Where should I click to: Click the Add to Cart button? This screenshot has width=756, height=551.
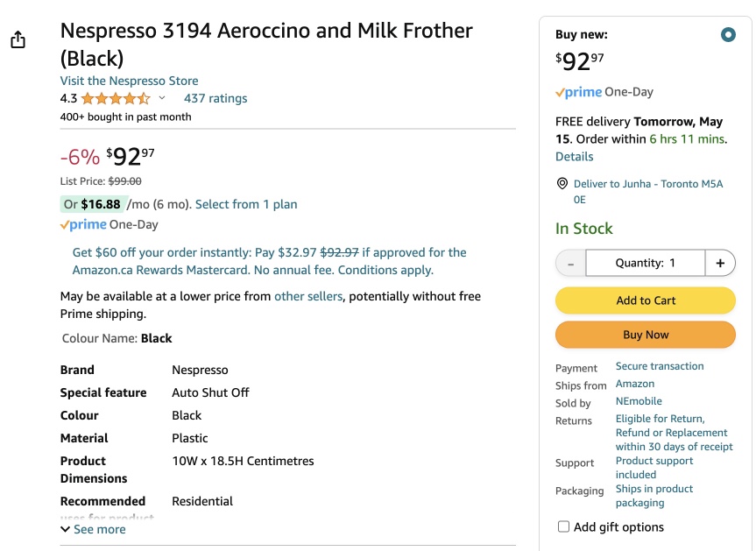coord(645,300)
